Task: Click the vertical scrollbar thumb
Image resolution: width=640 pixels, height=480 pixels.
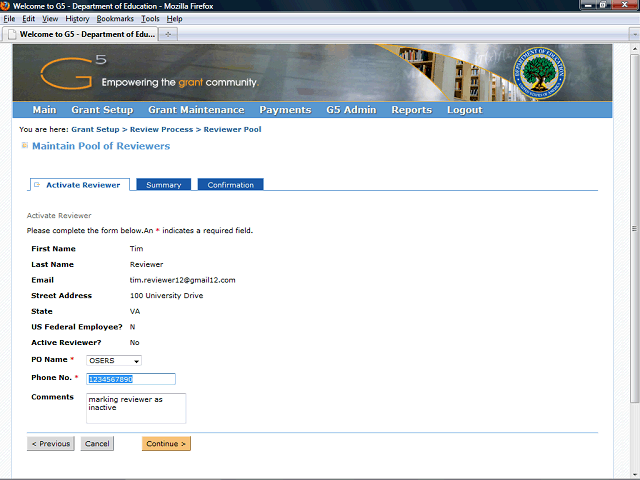Action: point(634,229)
